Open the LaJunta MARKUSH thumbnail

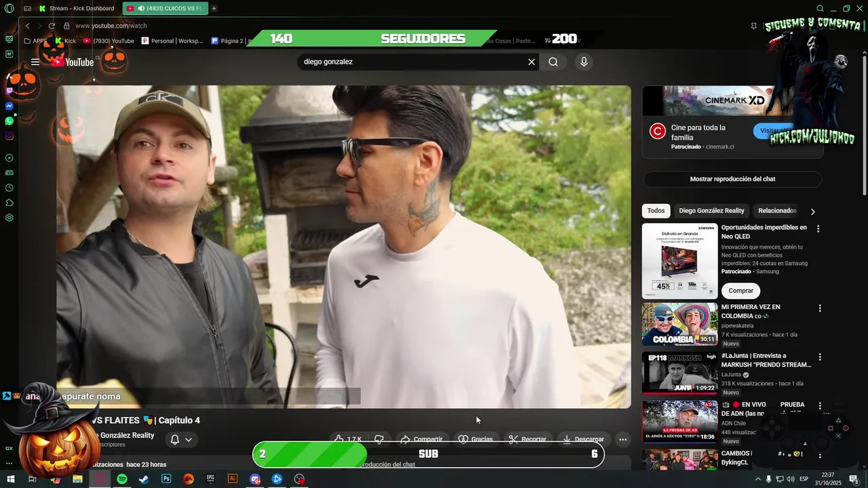point(679,373)
